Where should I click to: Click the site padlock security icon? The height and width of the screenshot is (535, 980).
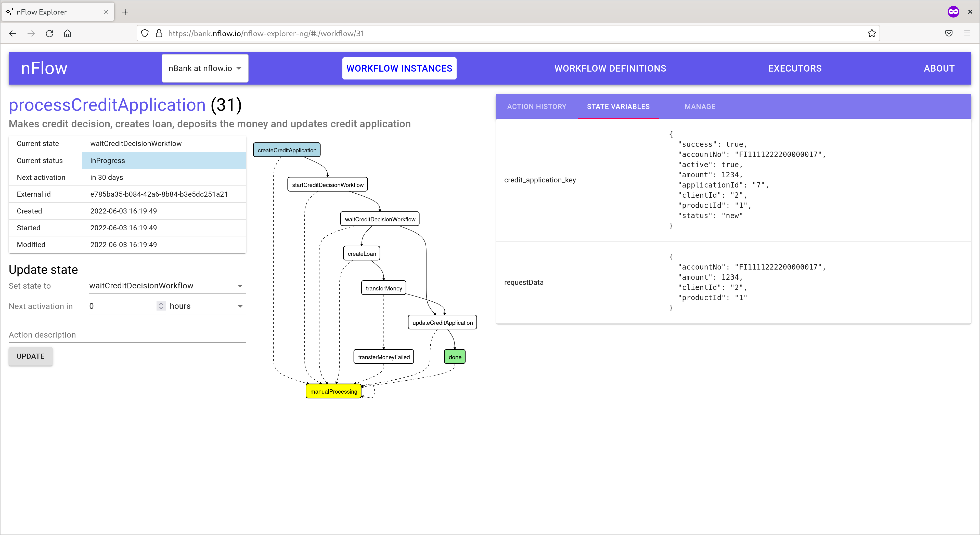pos(159,33)
